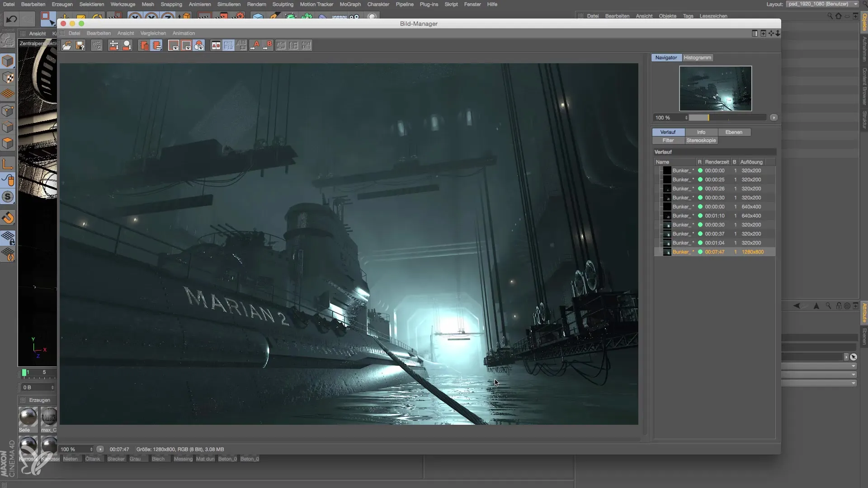Screen dimensions: 868x488
Task: Open the Rendern menu in the main menu bar
Action: pos(256,4)
